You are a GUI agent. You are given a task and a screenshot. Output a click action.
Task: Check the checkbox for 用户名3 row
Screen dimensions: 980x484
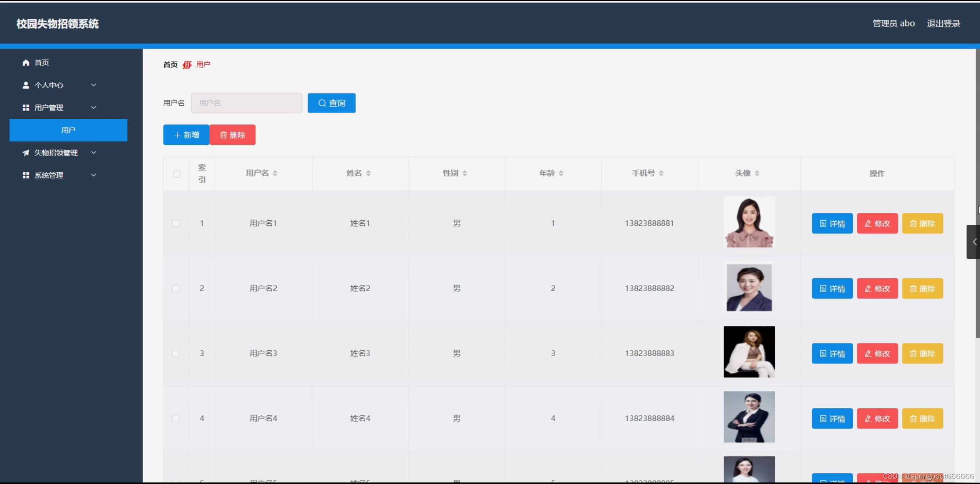click(176, 354)
